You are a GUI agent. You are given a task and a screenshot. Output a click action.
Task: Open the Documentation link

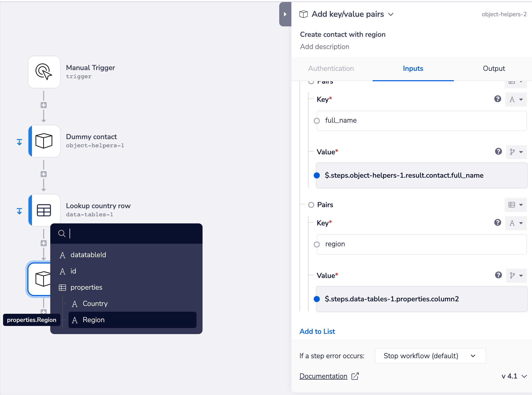323,376
